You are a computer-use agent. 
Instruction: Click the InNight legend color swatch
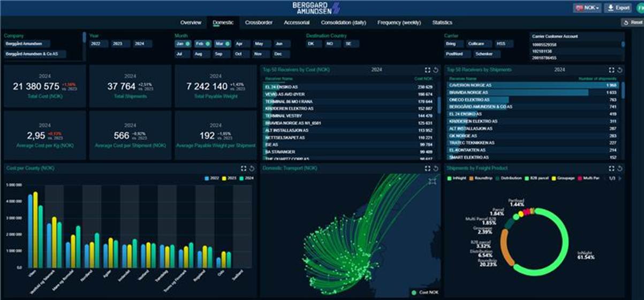click(x=449, y=178)
